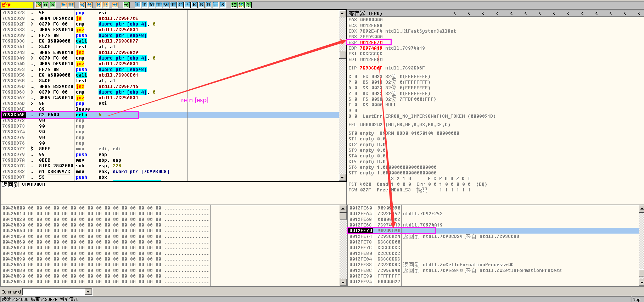Pause execution with the Pause icon
644x302 pixels.
pyautogui.click(x=71, y=5)
